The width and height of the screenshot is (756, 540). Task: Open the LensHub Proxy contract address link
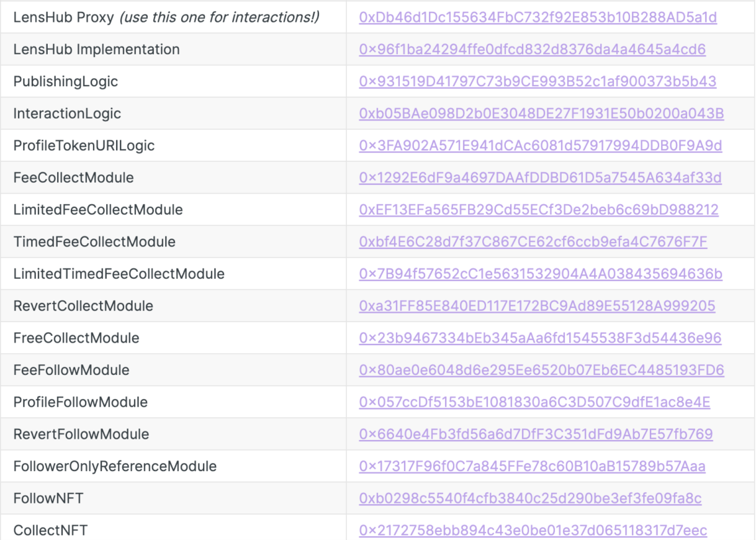538,17
